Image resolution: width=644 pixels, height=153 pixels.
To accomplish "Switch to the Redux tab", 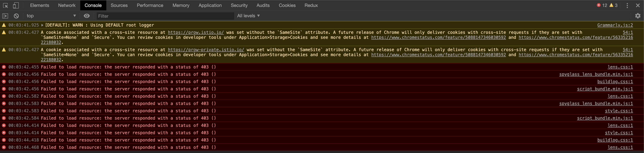I will (x=311, y=5).
